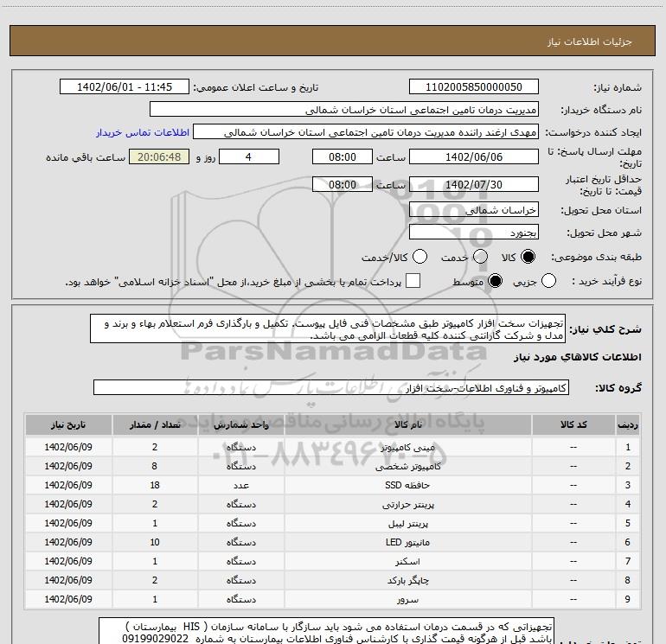The image size is (666, 644).
Task: Click the remaining days field showing 4
Action: pos(249,156)
